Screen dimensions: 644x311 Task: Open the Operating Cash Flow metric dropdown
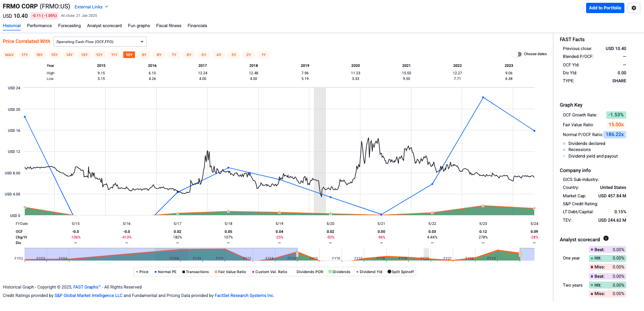tap(99, 42)
